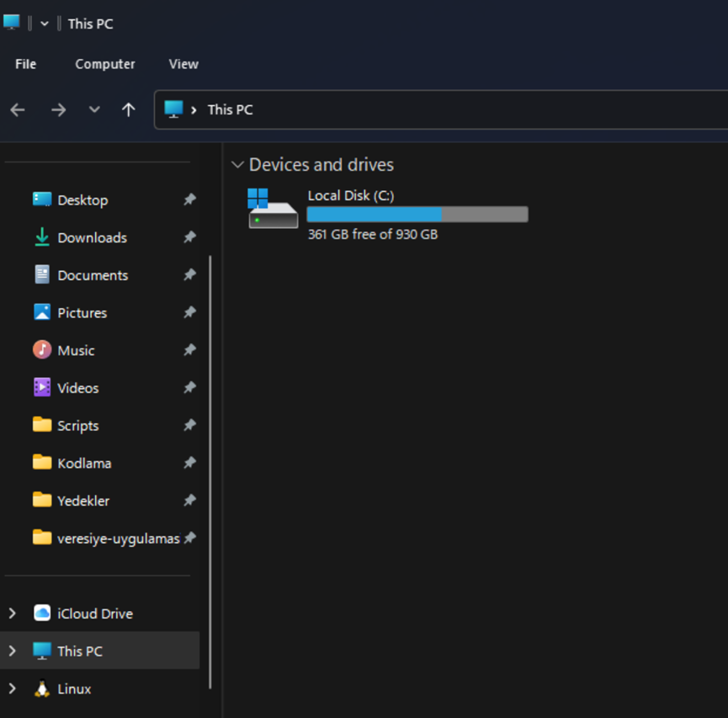
Task: Click the purple Videos icon
Action: coord(42,387)
